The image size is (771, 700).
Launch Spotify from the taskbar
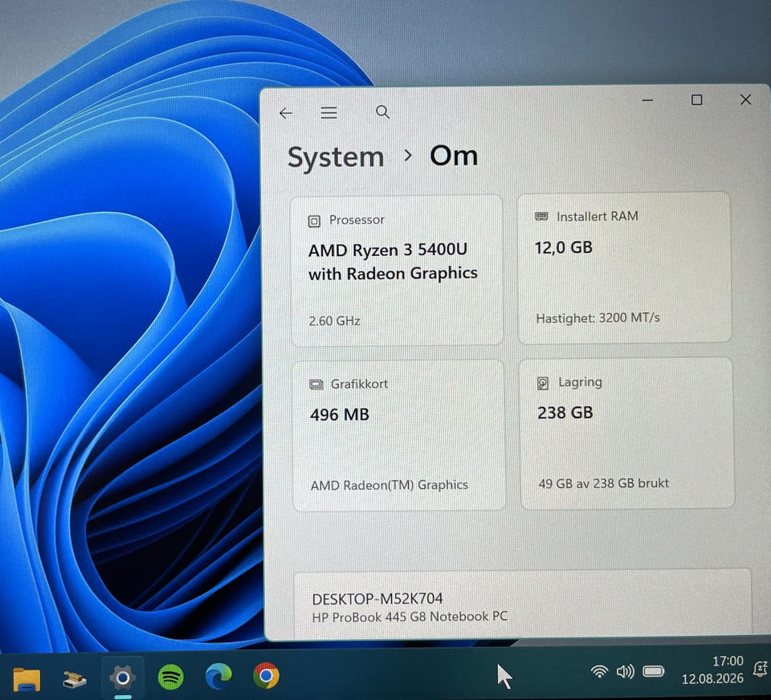click(170, 677)
